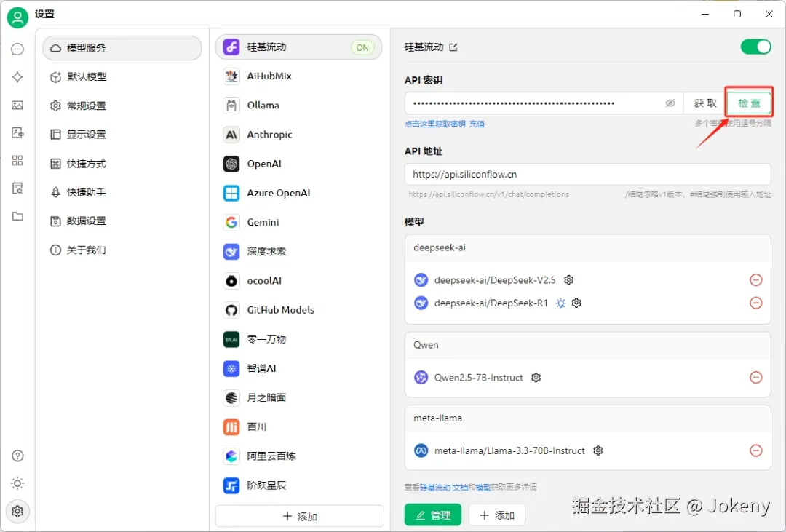Select the 深度求索 provider
This screenshot has width=786, height=532.
tap(299, 251)
